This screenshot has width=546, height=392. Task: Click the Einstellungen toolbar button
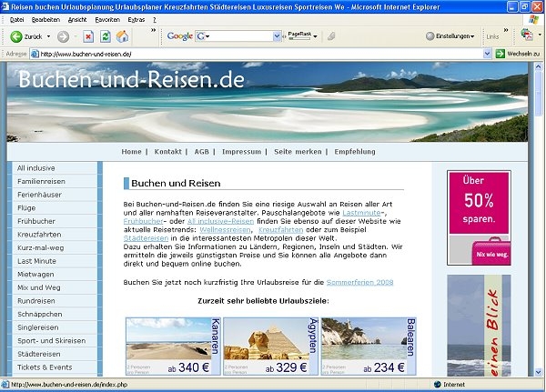450,36
